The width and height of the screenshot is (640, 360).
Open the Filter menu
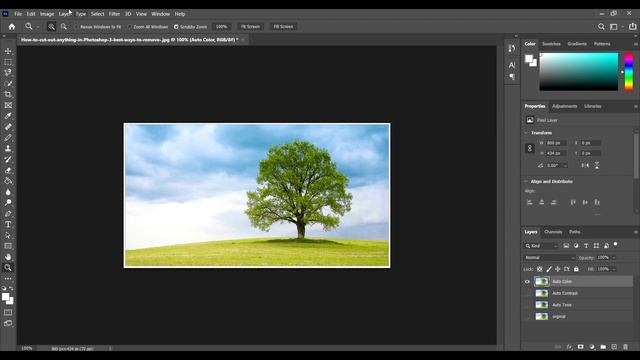114,14
